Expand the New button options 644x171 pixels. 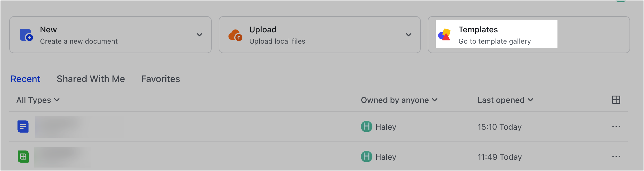click(x=199, y=34)
